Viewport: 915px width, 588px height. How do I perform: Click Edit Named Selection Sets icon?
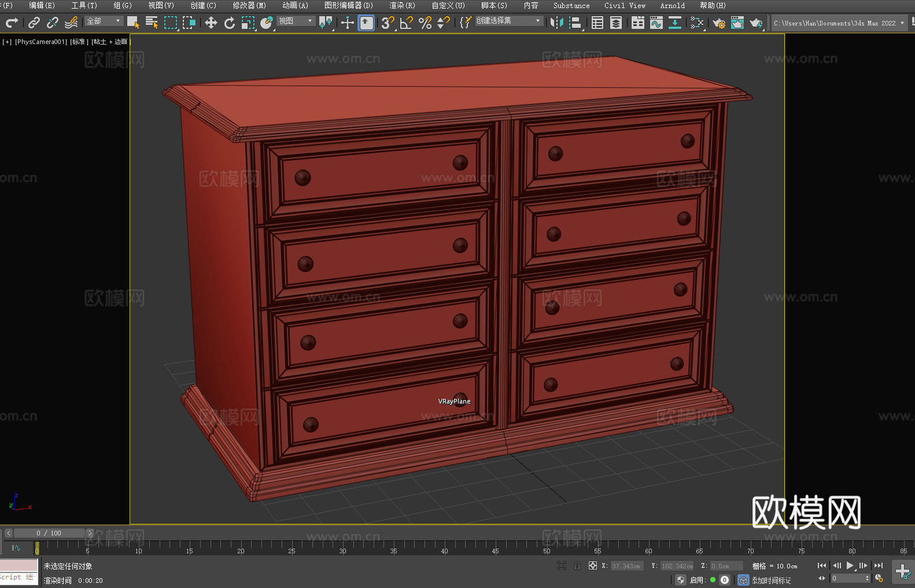point(466,23)
